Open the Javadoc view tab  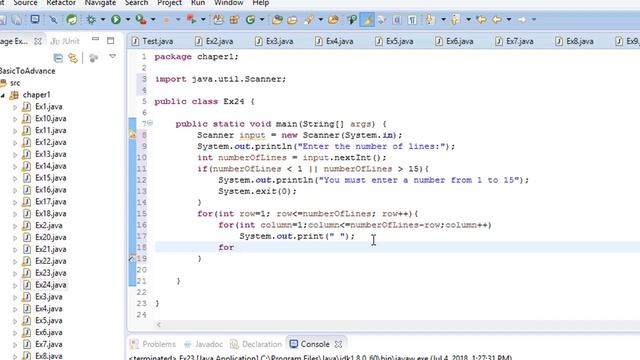[x=204, y=344]
